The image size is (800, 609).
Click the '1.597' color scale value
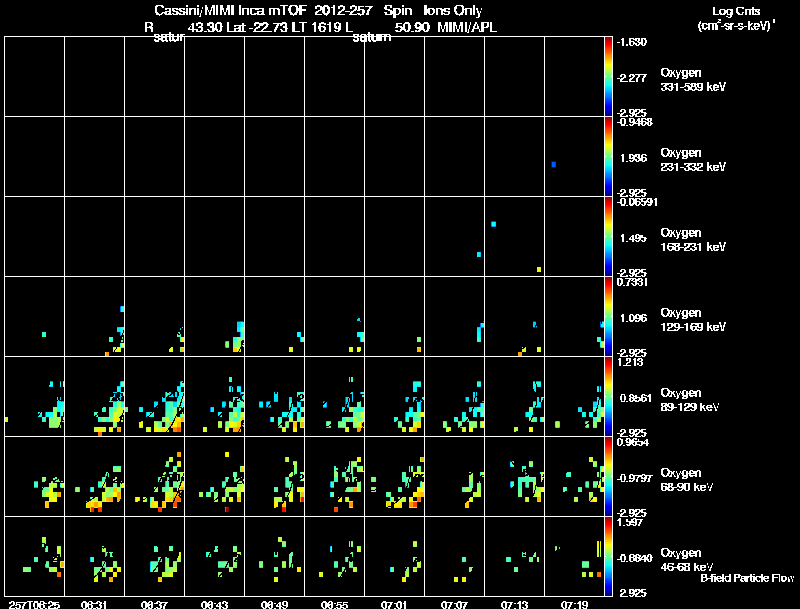pyautogui.click(x=630, y=522)
